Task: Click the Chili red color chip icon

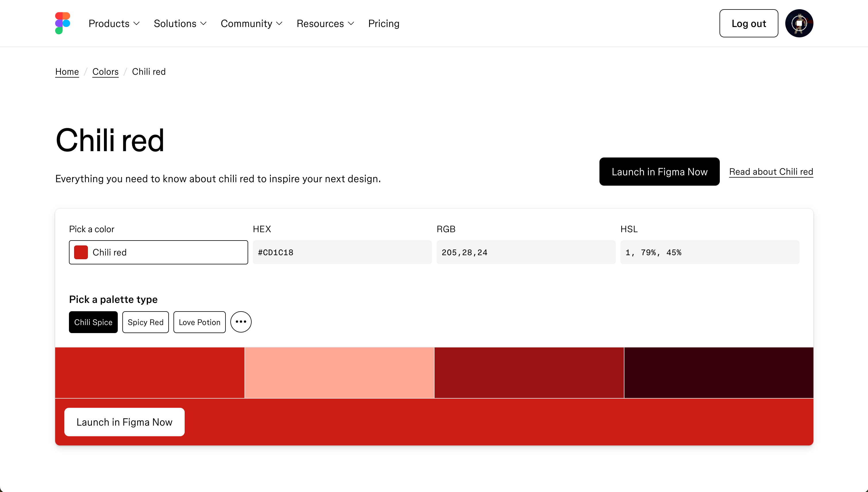Action: click(81, 252)
